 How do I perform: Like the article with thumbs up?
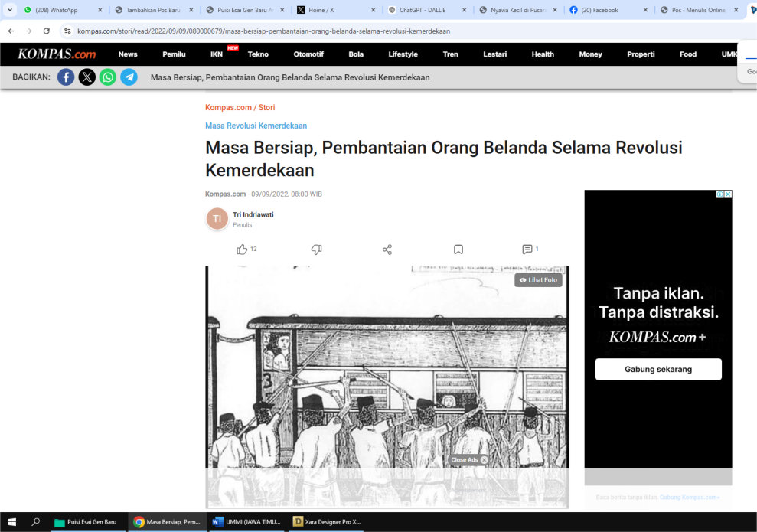242,250
